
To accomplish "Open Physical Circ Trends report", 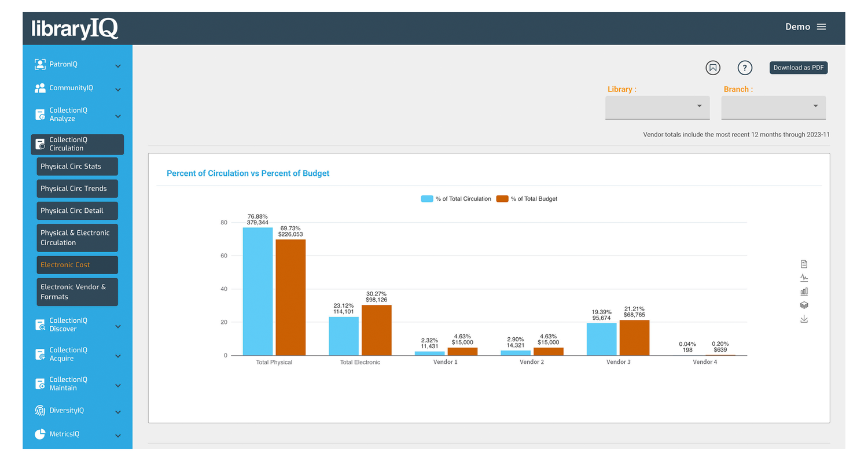I will point(77,188).
